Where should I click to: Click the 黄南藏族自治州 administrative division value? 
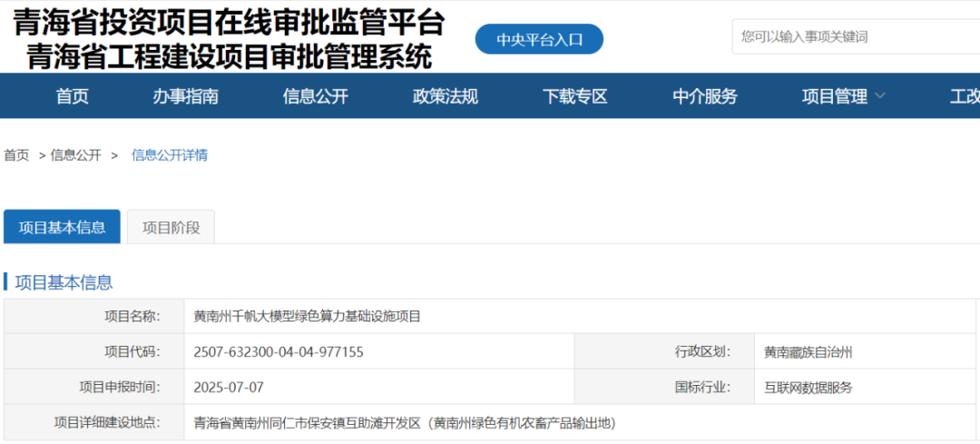(x=808, y=351)
